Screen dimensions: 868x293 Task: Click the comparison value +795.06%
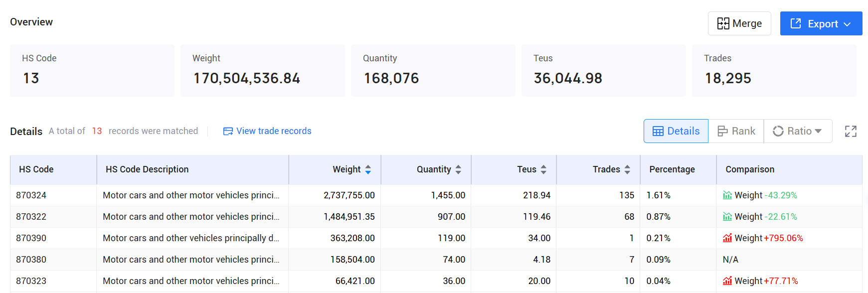coord(783,238)
